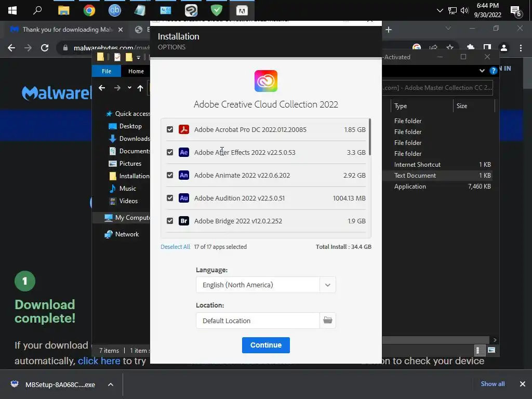Image resolution: width=532 pixels, height=399 pixels.
Task: Click the Audition Au icon
Action: click(x=184, y=198)
